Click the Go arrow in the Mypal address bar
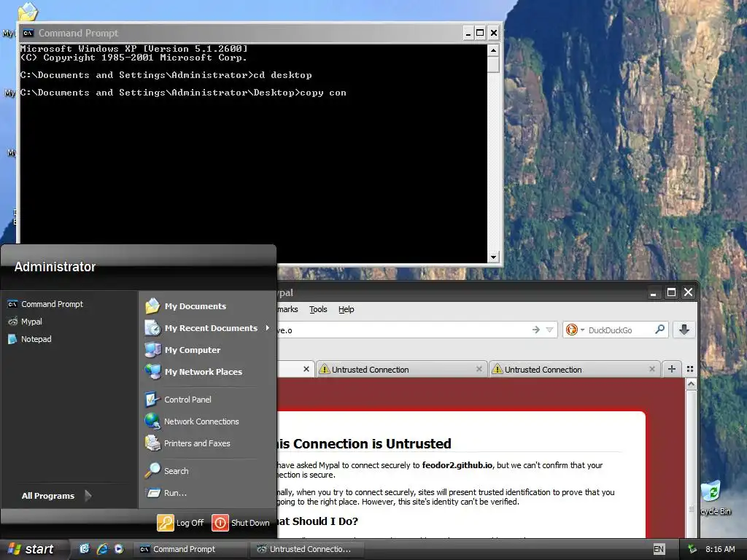This screenshot has height=560, width=747. coord(536,330)
